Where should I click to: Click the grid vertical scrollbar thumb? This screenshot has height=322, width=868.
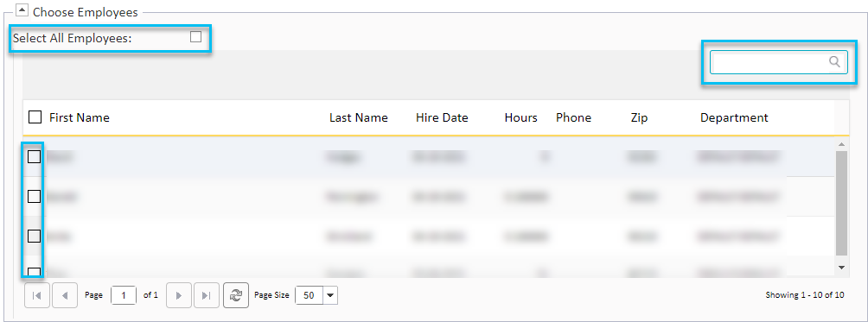pos(841,203)
